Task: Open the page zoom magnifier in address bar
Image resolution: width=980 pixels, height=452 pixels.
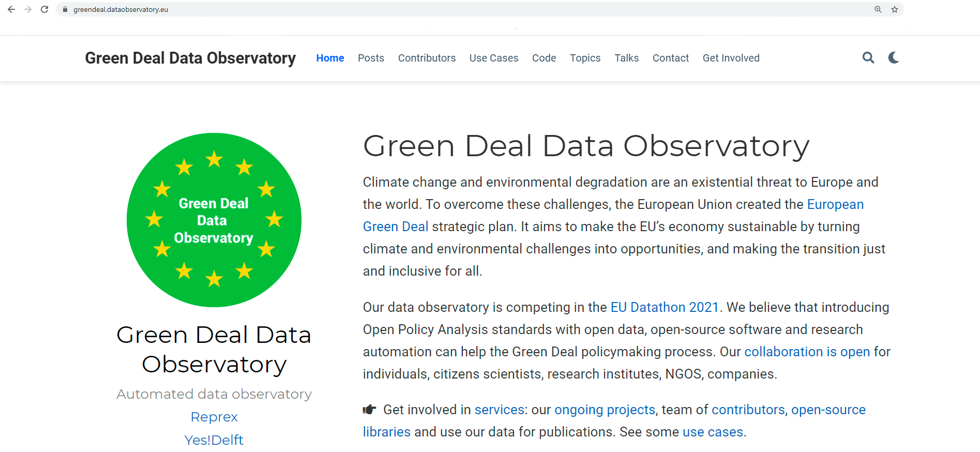Action: point(878,9)
